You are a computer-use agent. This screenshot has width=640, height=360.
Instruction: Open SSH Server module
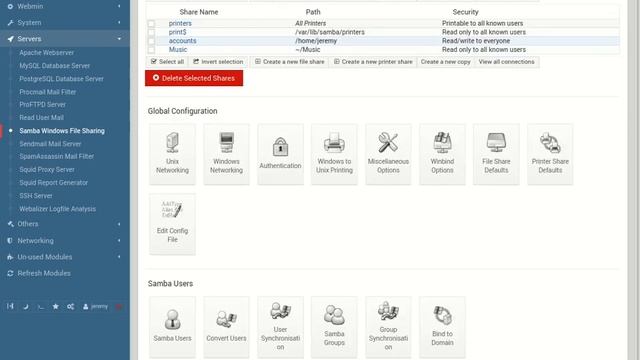tap(36, 196)
